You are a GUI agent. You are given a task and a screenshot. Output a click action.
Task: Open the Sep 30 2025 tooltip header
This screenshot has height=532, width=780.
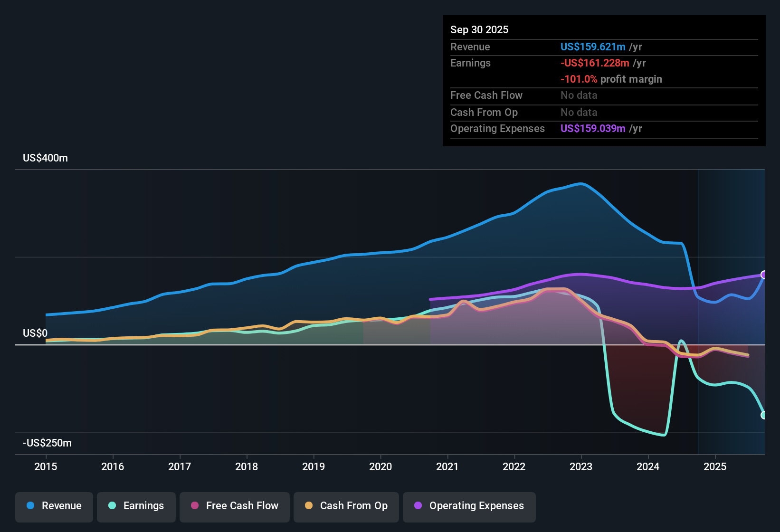tap(479, 29)
